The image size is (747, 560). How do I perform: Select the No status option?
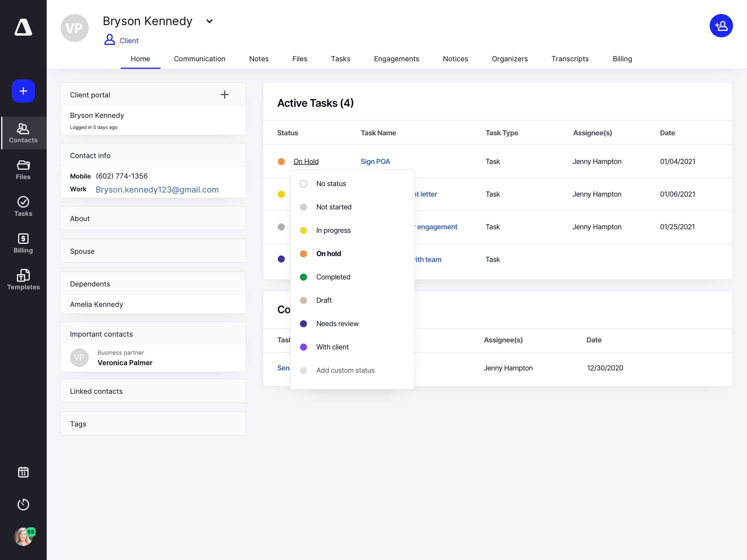[x=331, y=184]
